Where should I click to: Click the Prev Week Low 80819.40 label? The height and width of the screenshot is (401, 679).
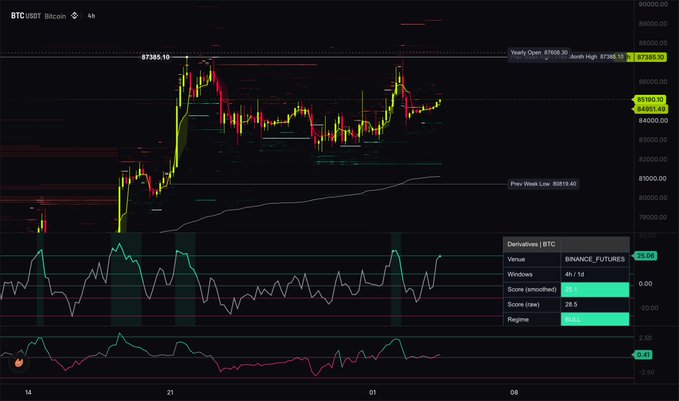[x=543, y=184]
